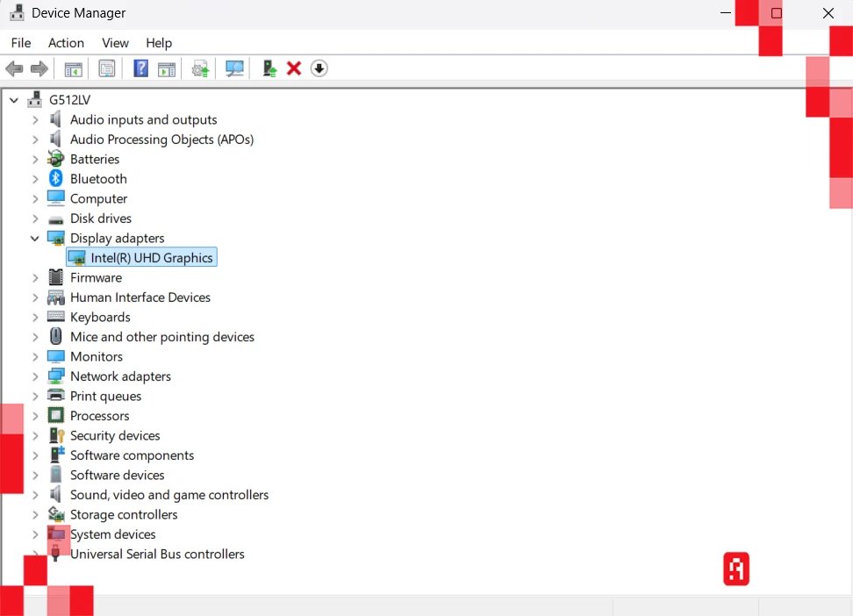Click the Disable device down-arrow icon
This screenshot has width=853, height=616.
point(319,68)
